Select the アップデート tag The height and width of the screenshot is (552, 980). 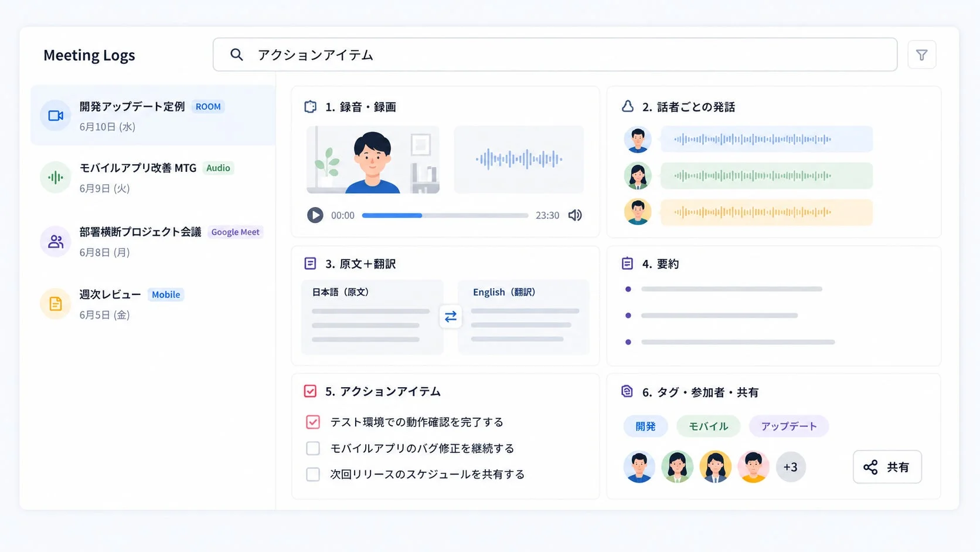788,426
